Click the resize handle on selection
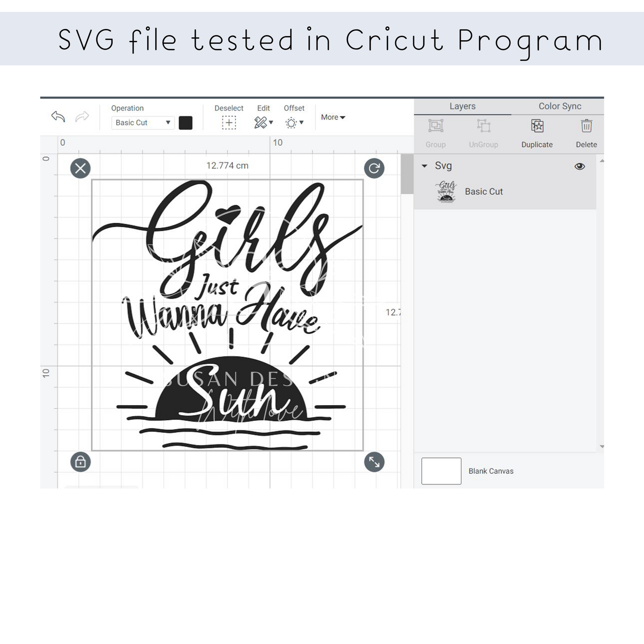Screen dimensions: 644x644 tap(374, 462)
